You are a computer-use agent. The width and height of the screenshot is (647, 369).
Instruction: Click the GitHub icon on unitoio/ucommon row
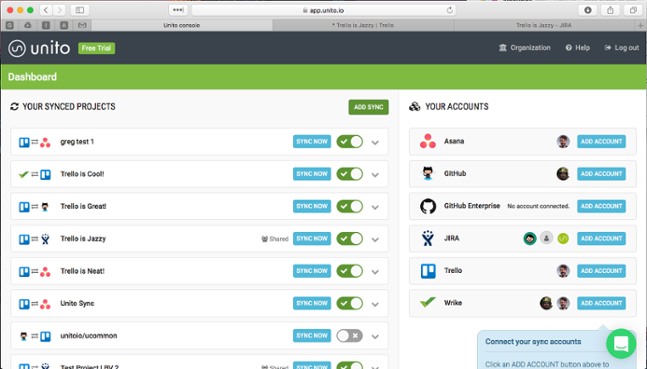click(x=24, y=336)
